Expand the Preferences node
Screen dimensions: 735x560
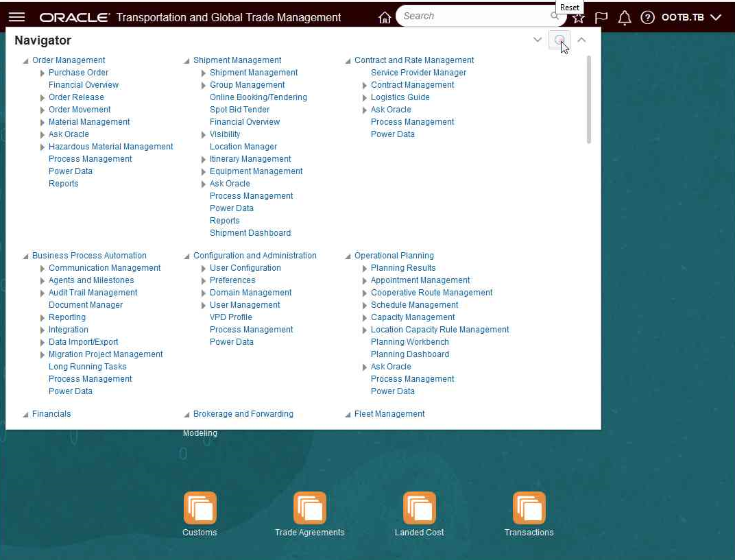click(x=204, y=281)
